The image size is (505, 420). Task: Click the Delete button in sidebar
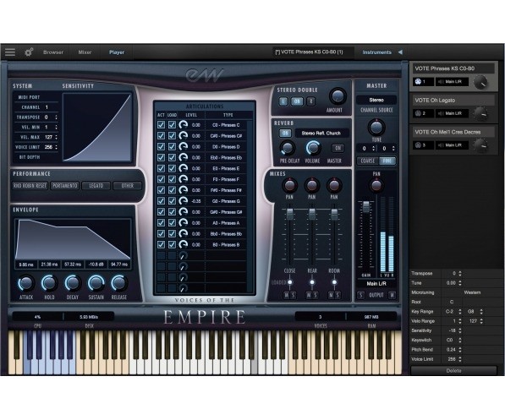point(453,371)
